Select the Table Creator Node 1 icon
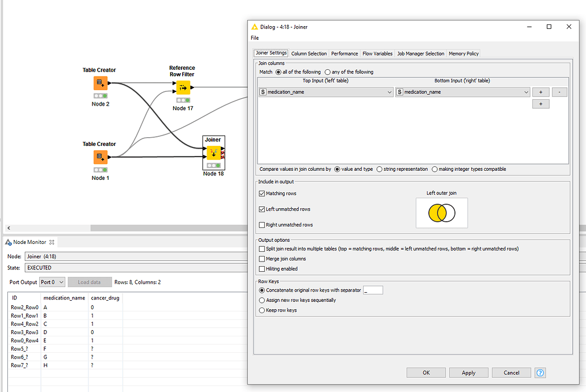Image resolution: width=586 pixels, height=392 pixels. point(100,157)
